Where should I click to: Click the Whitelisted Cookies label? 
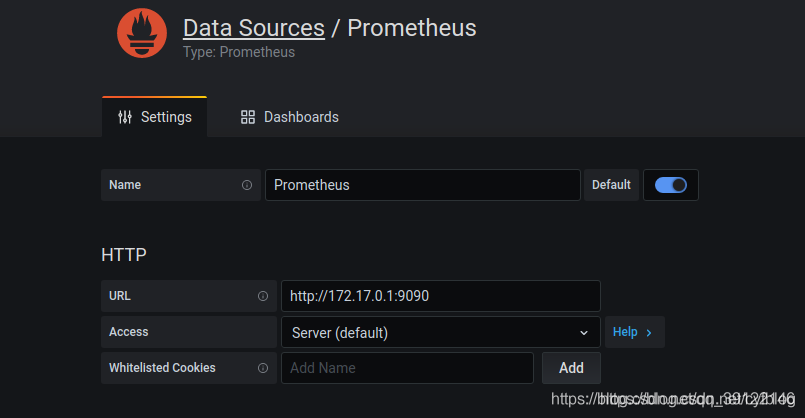coord(162,368)
